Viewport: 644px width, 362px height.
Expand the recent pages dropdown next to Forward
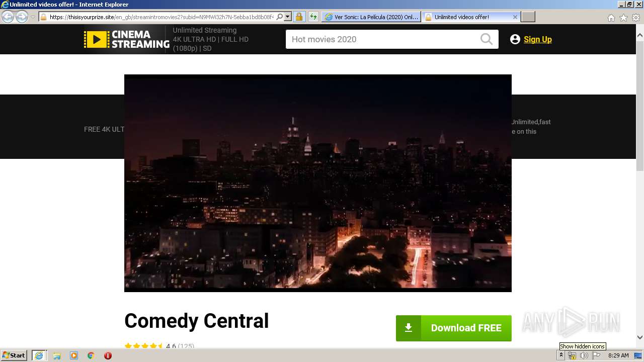(x=33, y=17)
